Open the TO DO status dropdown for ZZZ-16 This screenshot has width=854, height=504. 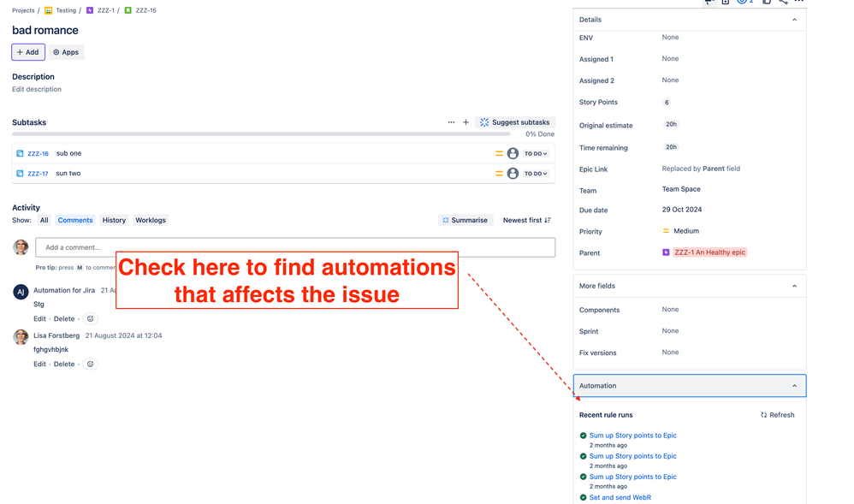point(536,154)
